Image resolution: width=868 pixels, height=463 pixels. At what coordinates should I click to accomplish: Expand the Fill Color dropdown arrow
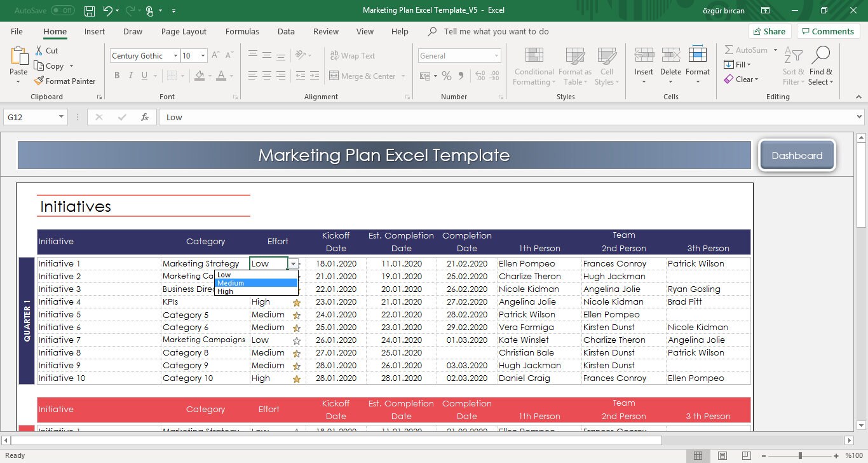tap(211, 76)
